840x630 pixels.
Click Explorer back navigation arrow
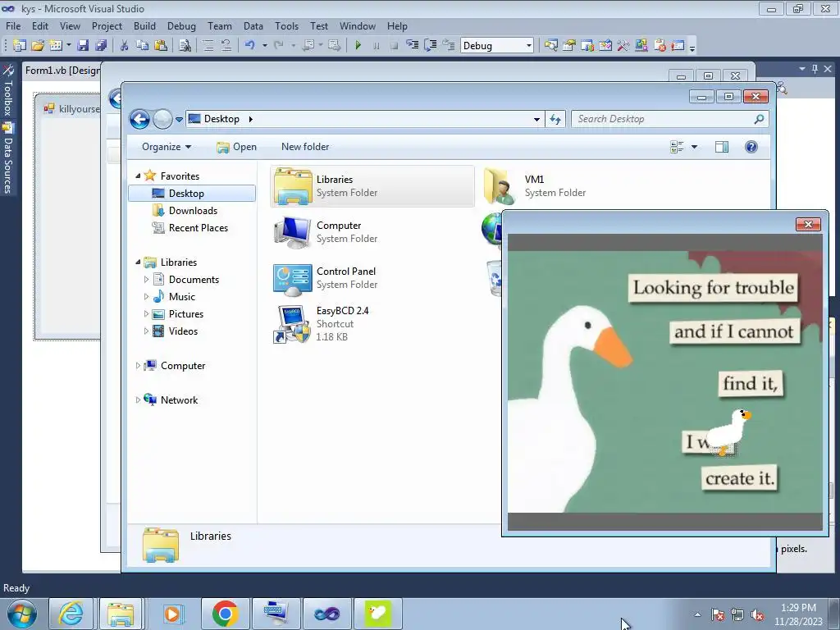pyautogui.click(x=139, y=120)
